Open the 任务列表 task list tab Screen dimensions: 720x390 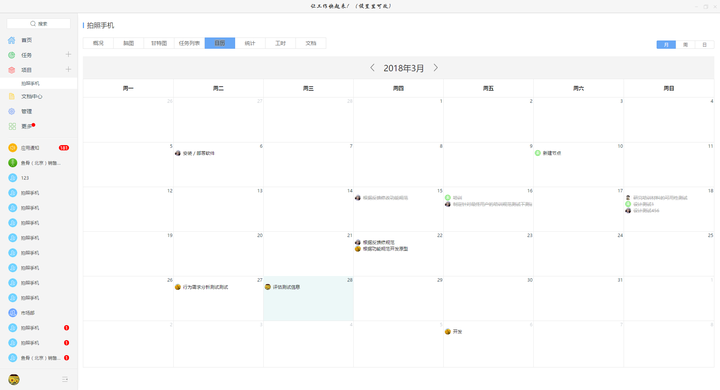click(x=189, y=43)
